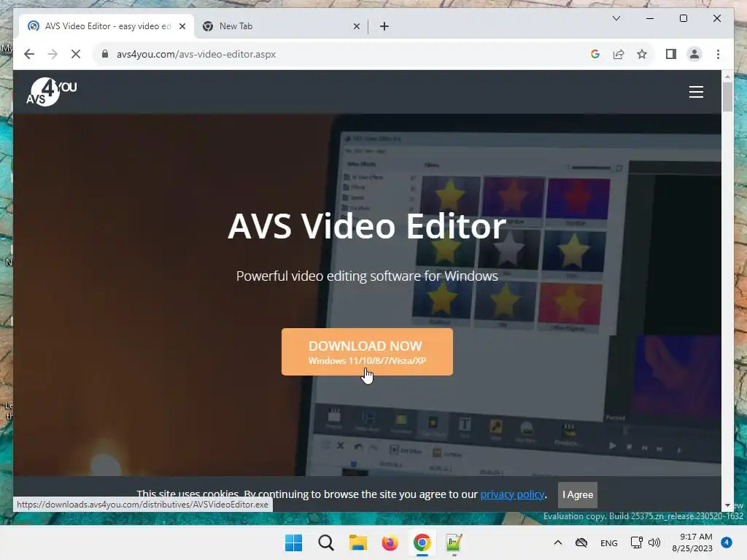Image resolution: width=747 pixels, height=560 pixels.
Task: Open the Chrome side panel
Action: [671, 54]
